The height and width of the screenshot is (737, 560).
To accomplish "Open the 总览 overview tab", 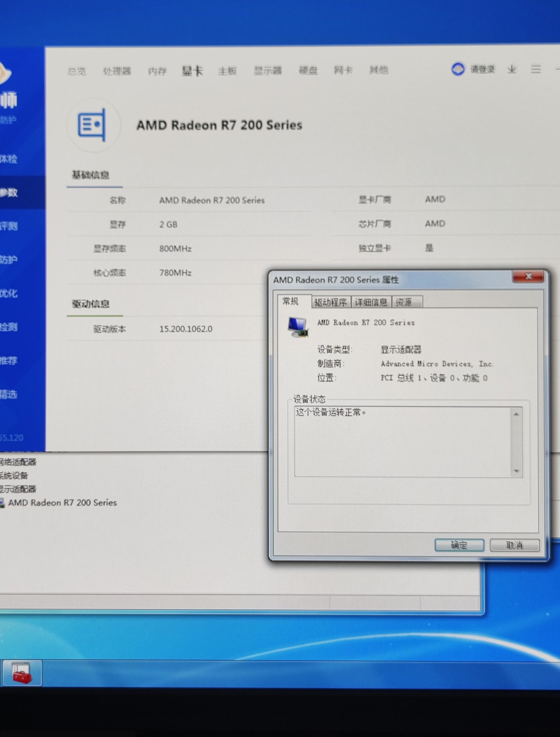I will [77, 71].
